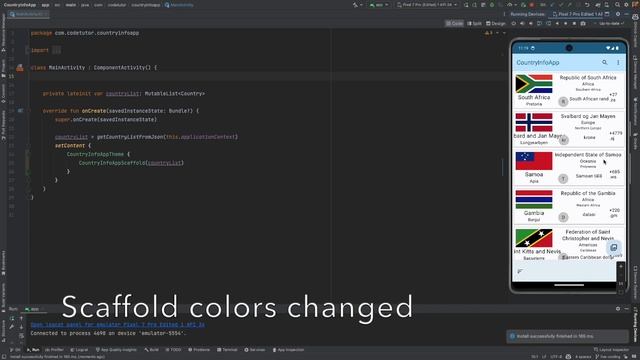640x360 pixels.
Task: Click emulator zoom-in plus button
Action: point(621,266)
